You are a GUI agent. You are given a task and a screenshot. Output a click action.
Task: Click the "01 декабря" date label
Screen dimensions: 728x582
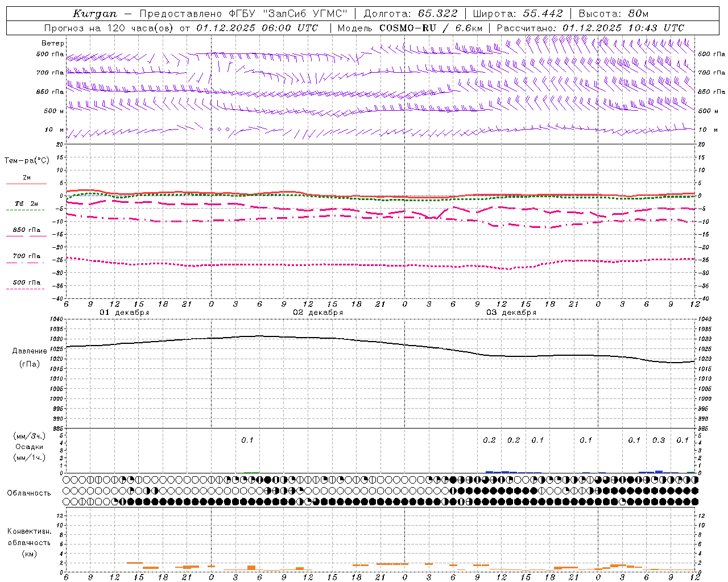click(125, 313)
